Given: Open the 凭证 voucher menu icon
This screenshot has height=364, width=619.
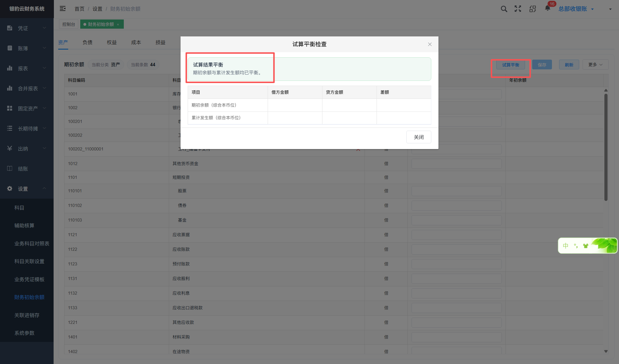Looking at the screenshot, I should [10, 28].
